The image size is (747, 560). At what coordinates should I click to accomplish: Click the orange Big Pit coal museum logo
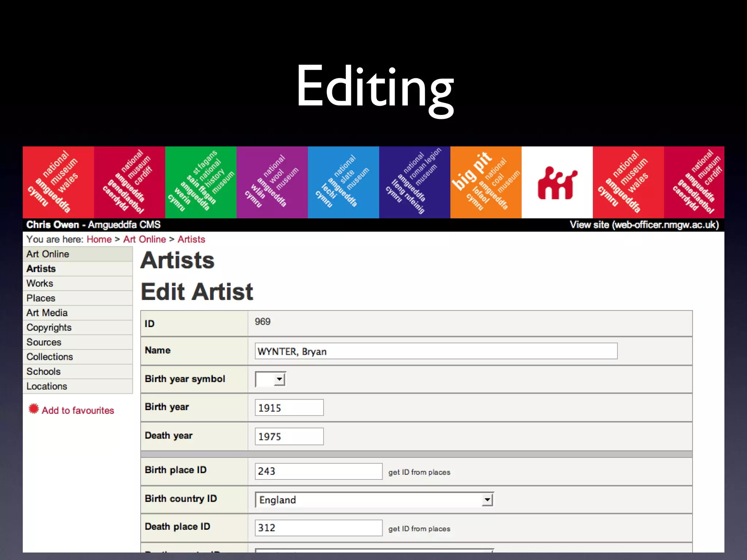point(485,182)
